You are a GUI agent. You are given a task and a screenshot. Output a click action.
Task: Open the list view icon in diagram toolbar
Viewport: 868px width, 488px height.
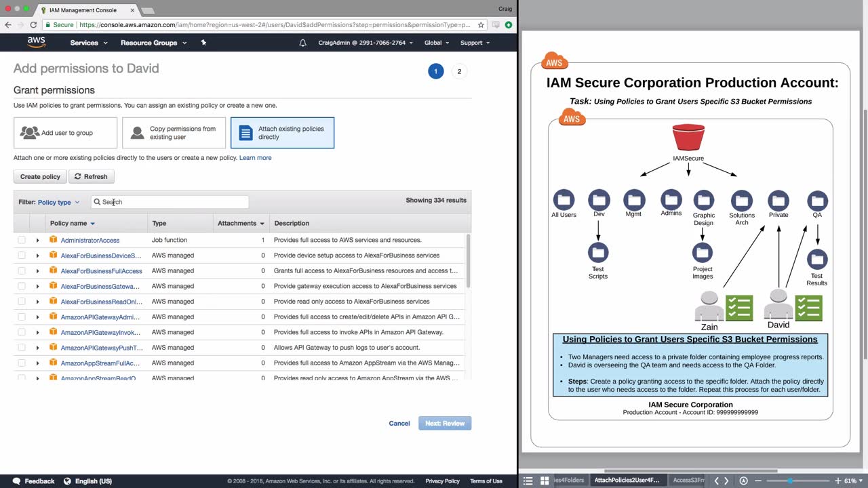[x=528, y=481]
